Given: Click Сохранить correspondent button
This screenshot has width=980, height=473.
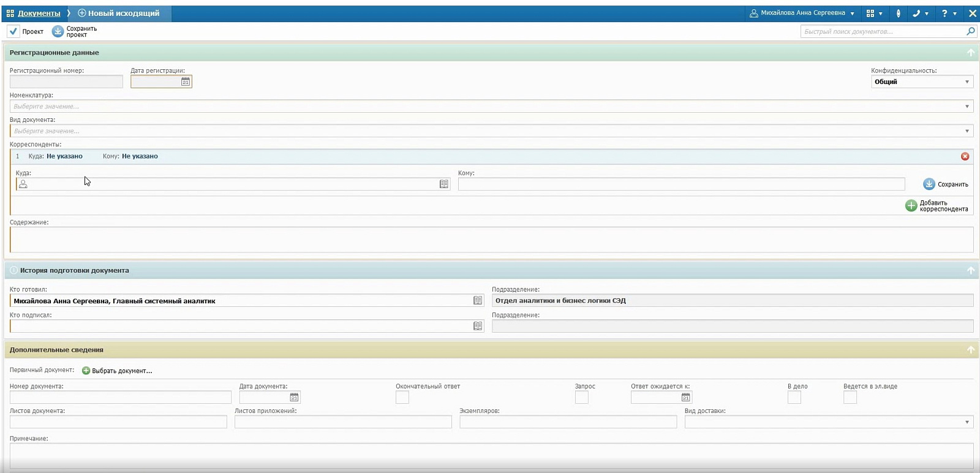Looking at the screenshot, I should [x=946, y=184].
